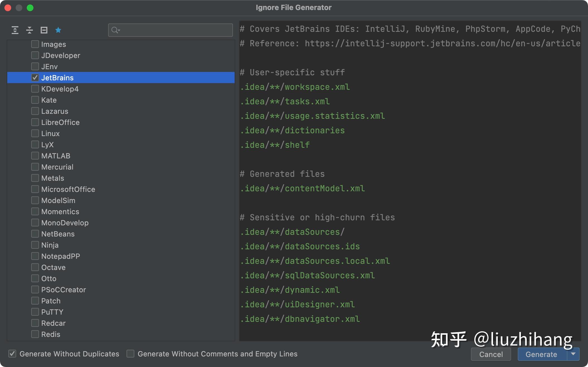588x367 pixels.
Task: Open search history magnifier dropdown
Action: [116, 30]
